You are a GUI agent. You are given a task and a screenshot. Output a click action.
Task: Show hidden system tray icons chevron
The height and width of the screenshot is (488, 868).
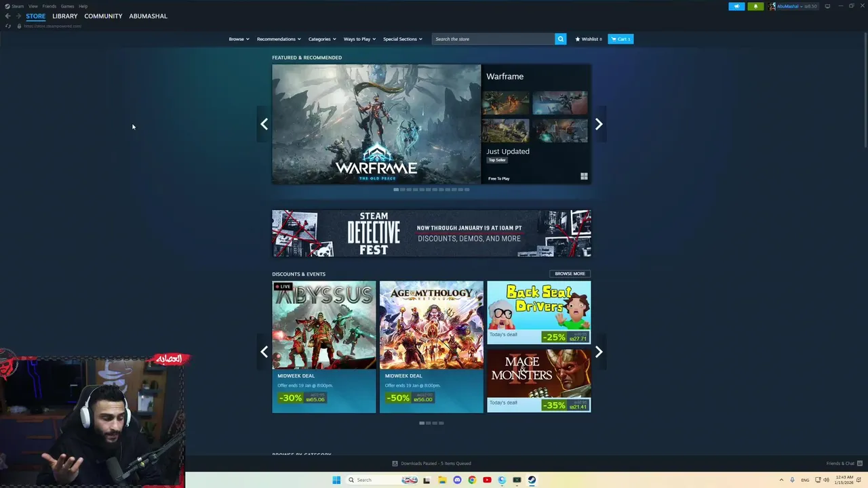[781, 480]
